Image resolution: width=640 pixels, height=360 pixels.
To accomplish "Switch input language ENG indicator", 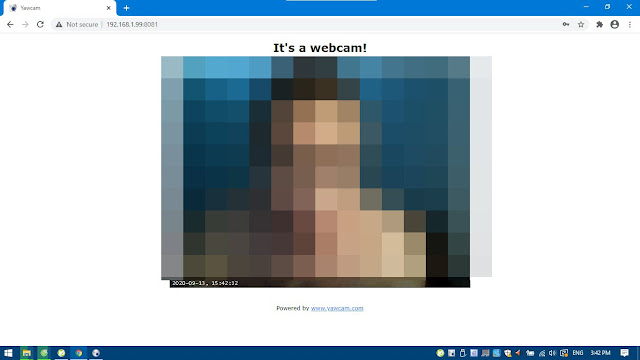I will [578, 353].
